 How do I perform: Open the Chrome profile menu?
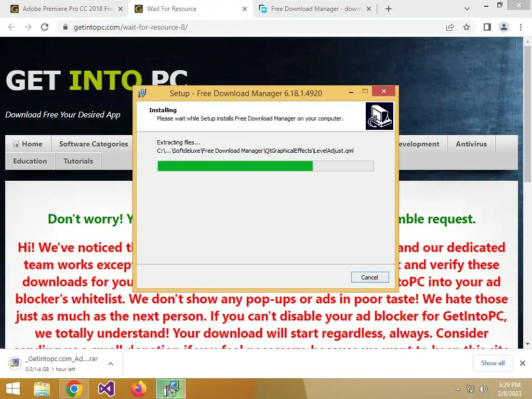504,27
